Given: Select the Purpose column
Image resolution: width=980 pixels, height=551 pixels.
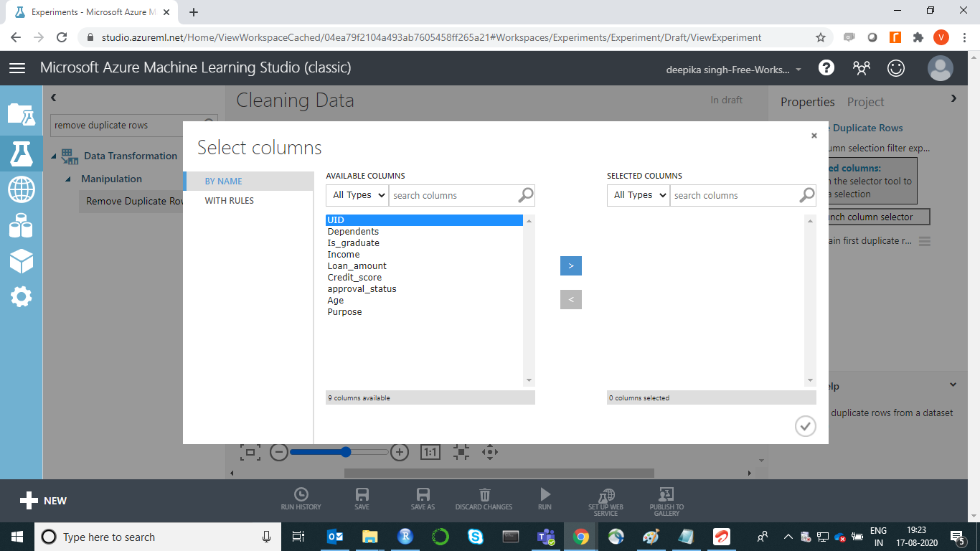Looking at the screenshot, I should point(425,312).
